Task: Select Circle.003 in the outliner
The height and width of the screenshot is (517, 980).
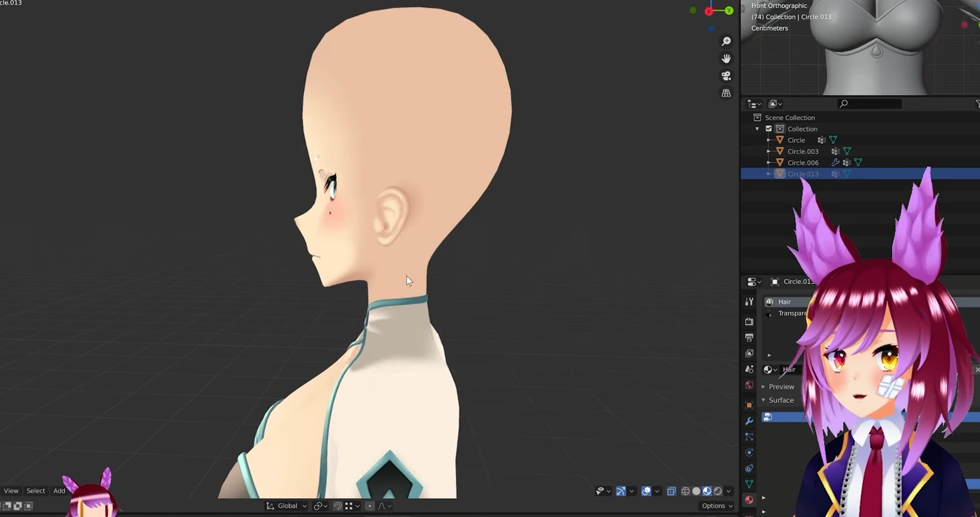Action: coord(803,151)
